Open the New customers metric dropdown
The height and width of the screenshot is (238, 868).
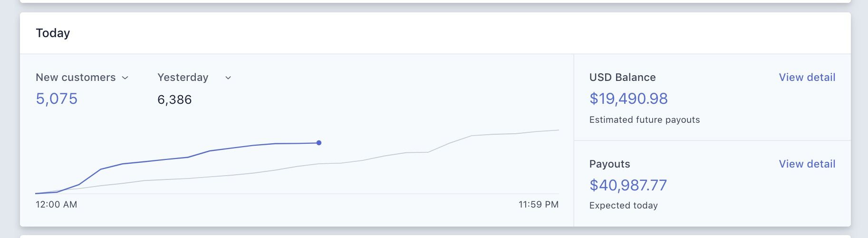tap(76, 77)
